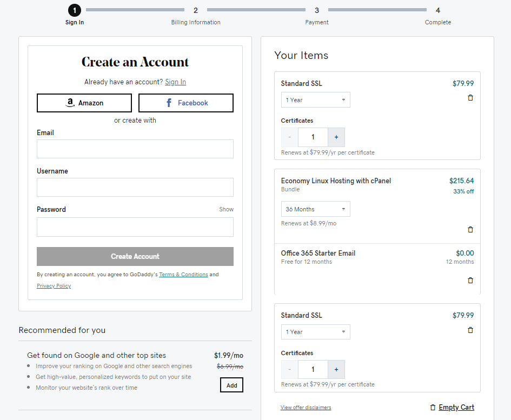Image resolution: width=511 pixels, height=420 pixels.
Task: Focus the Username input field
Action: (x=135, y=188)
